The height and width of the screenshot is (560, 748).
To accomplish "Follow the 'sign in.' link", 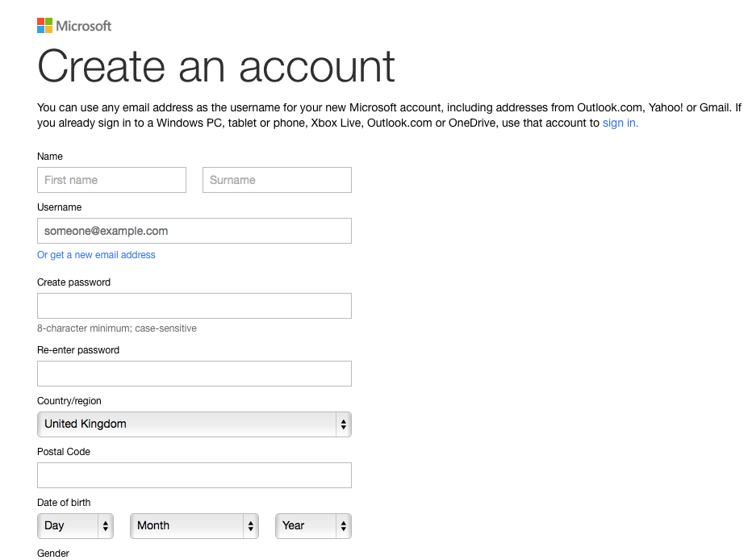I will [x=620, y=123].
